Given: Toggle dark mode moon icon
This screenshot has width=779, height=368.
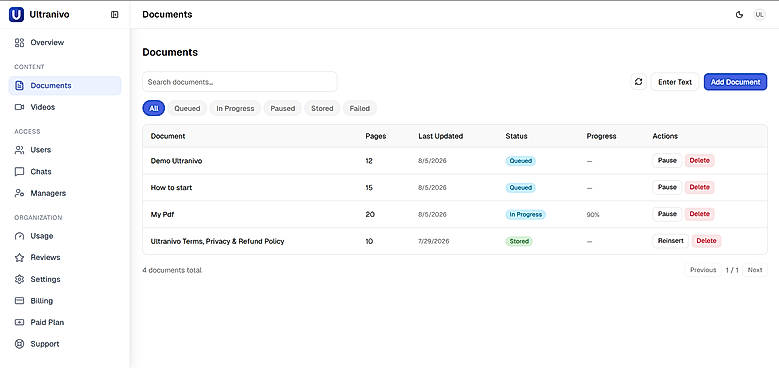Looking at the screenshot, I should click(x=739, y=15).
